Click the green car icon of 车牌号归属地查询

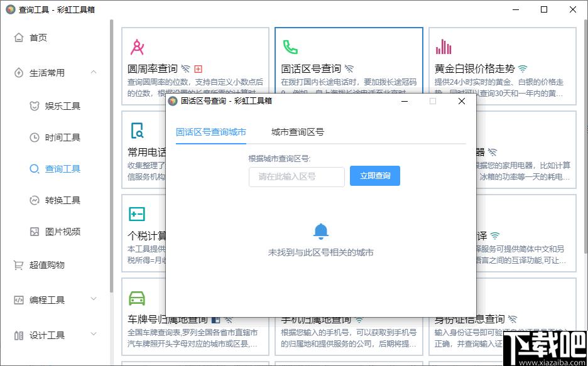pyautogui.click(x=137, y=298)
